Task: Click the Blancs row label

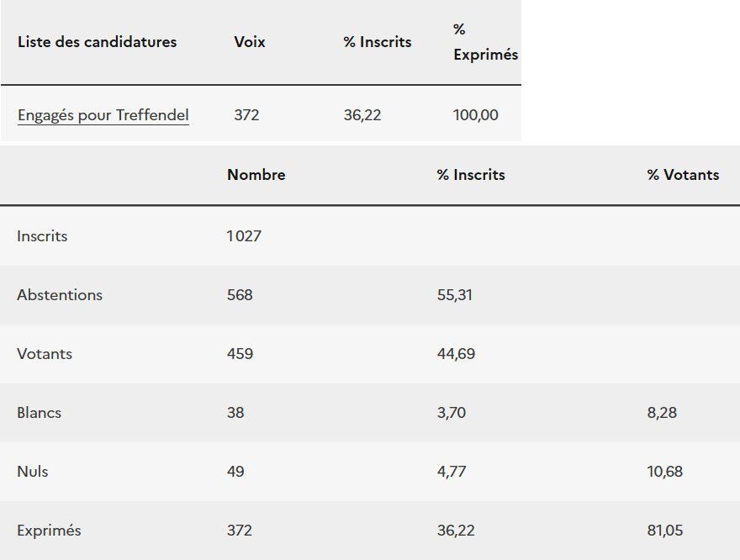Action: [x=39, y=413]
